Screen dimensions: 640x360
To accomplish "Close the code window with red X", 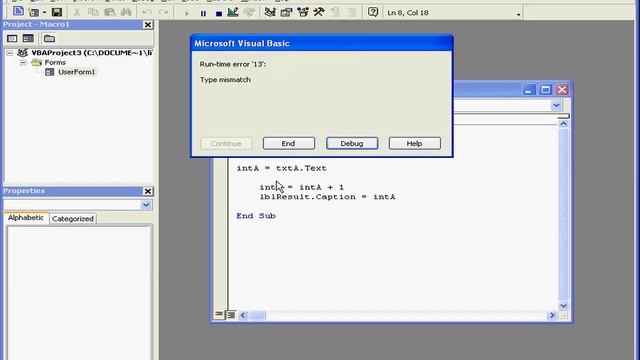I will (562, 90).
